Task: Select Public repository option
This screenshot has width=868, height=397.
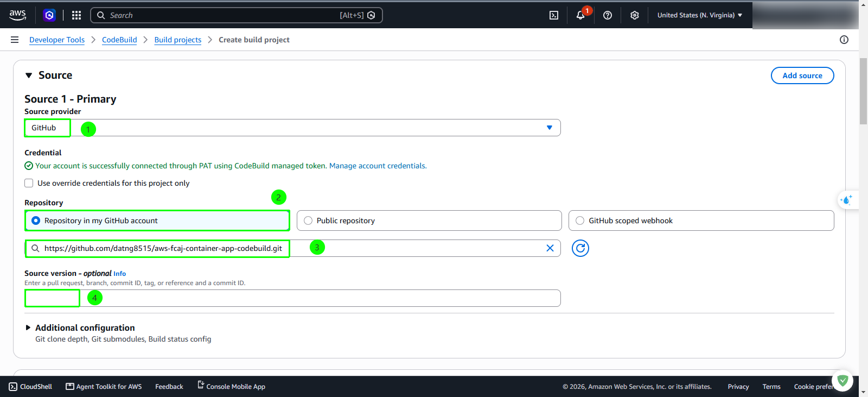Action: click(x=429, y=220)
